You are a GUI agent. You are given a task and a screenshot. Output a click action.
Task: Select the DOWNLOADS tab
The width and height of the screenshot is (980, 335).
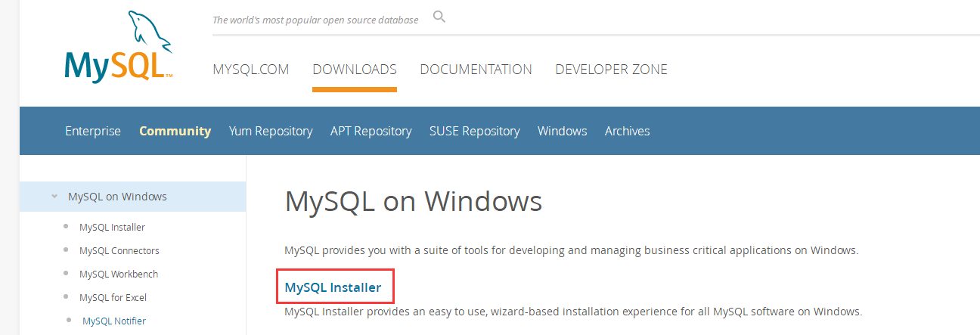click(355, 70)
